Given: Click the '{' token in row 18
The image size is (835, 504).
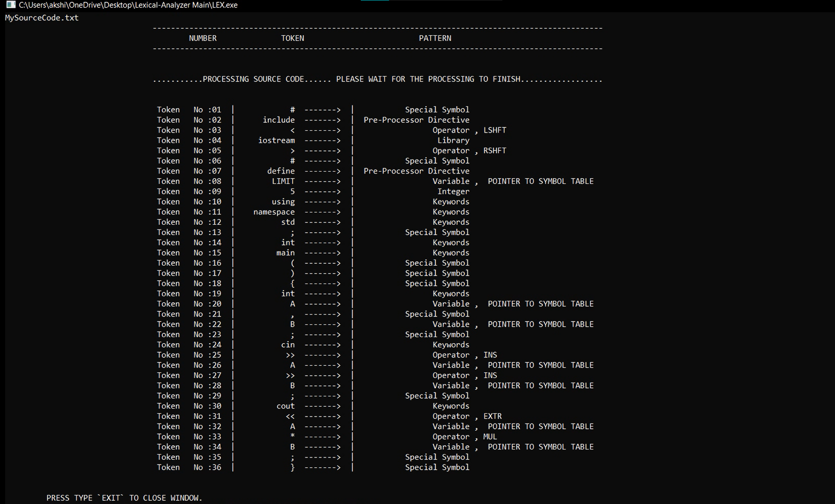Looking at the screenshot, I should 293,283.
